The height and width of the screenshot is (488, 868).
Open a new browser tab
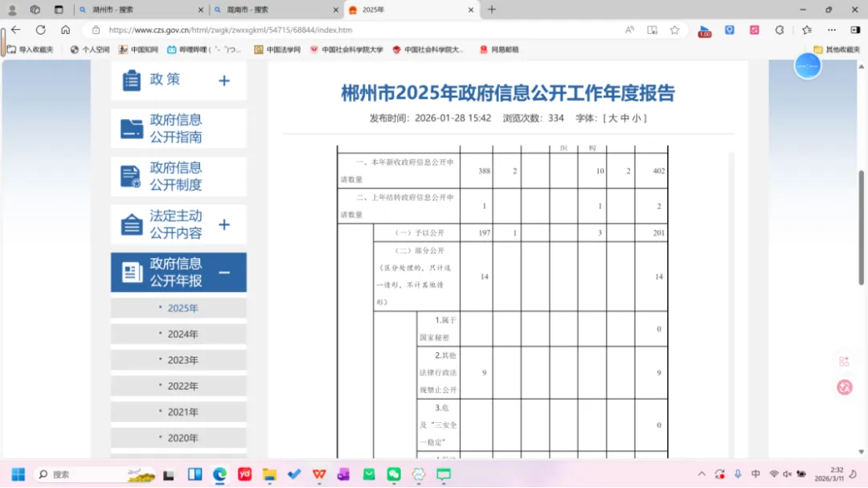492,10
